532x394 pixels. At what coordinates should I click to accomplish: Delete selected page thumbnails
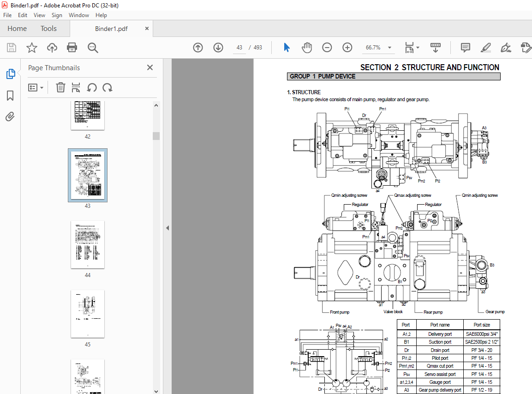(60, 88)
